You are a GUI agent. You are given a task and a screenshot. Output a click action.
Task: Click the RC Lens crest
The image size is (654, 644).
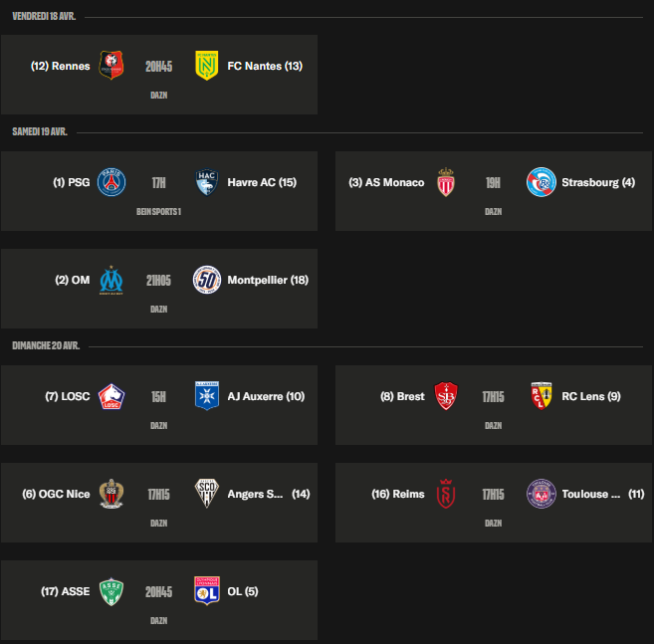541,396
